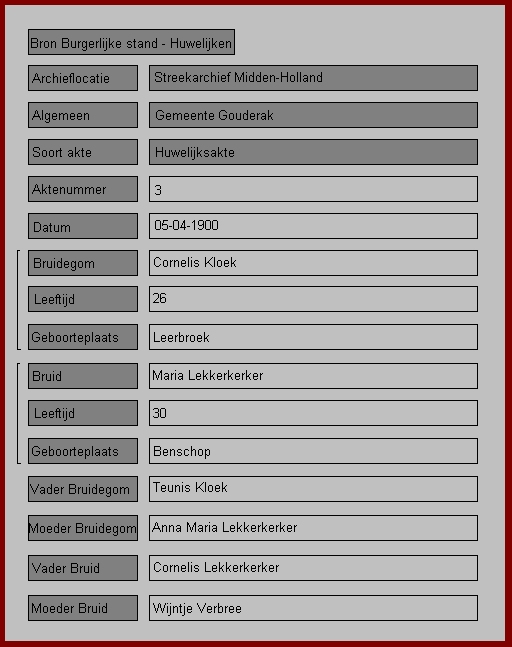
Task: Click the Gemeente Gouderak field
Action: (x=313, y=115)
